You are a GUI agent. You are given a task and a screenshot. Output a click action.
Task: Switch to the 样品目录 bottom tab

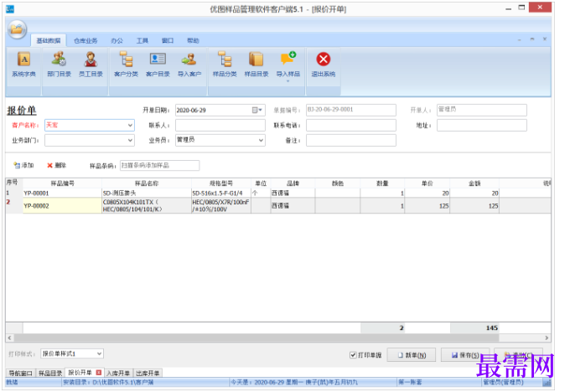click(50, 373)
